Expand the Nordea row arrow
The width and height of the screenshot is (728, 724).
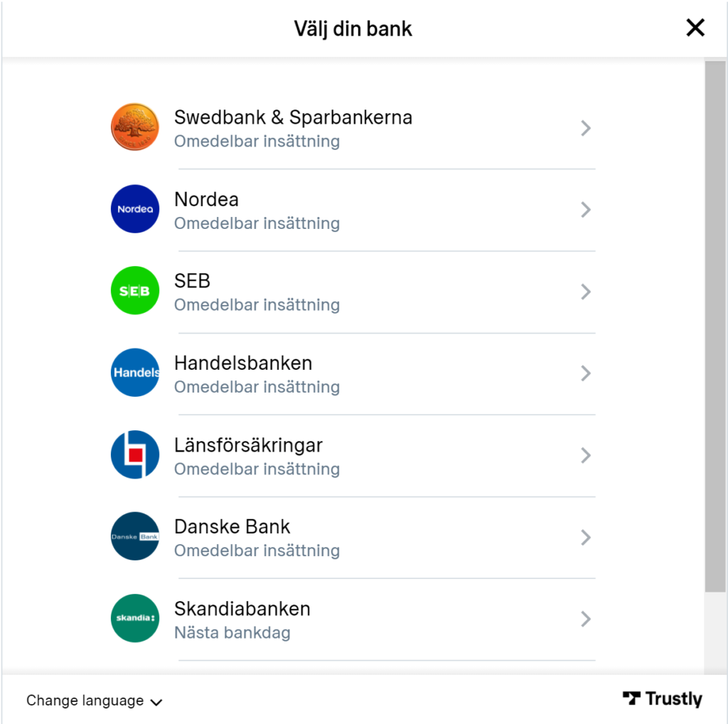click(585, 210)
